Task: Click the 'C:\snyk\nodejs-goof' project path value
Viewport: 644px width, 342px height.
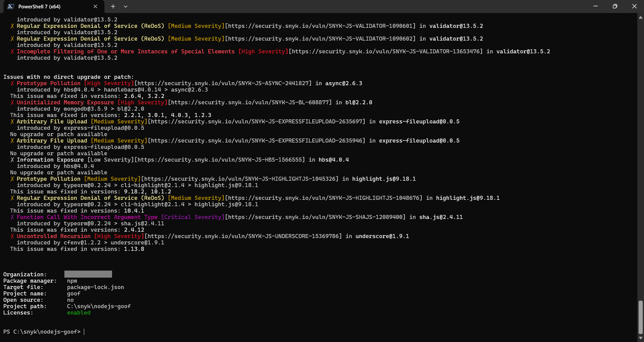Action: (99, 306)
